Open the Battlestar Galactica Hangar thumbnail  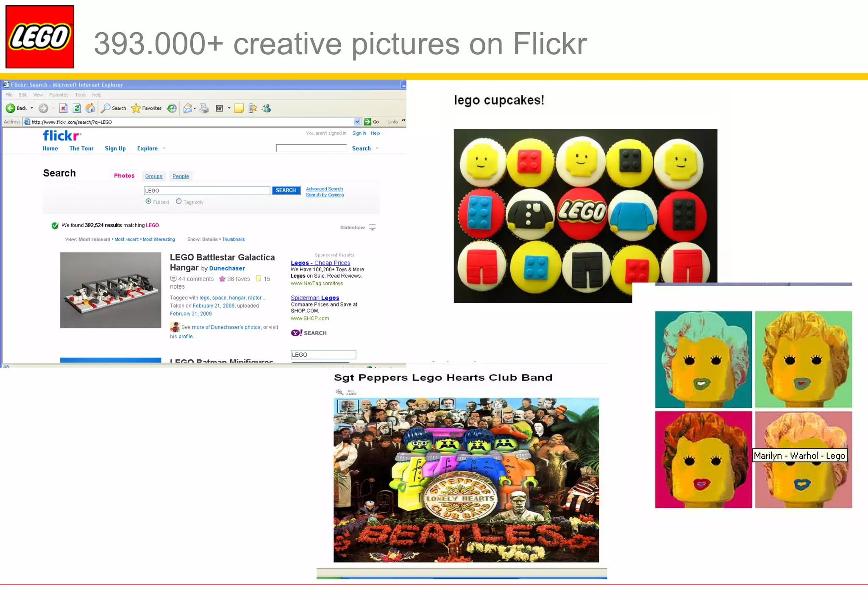[111, 290]
